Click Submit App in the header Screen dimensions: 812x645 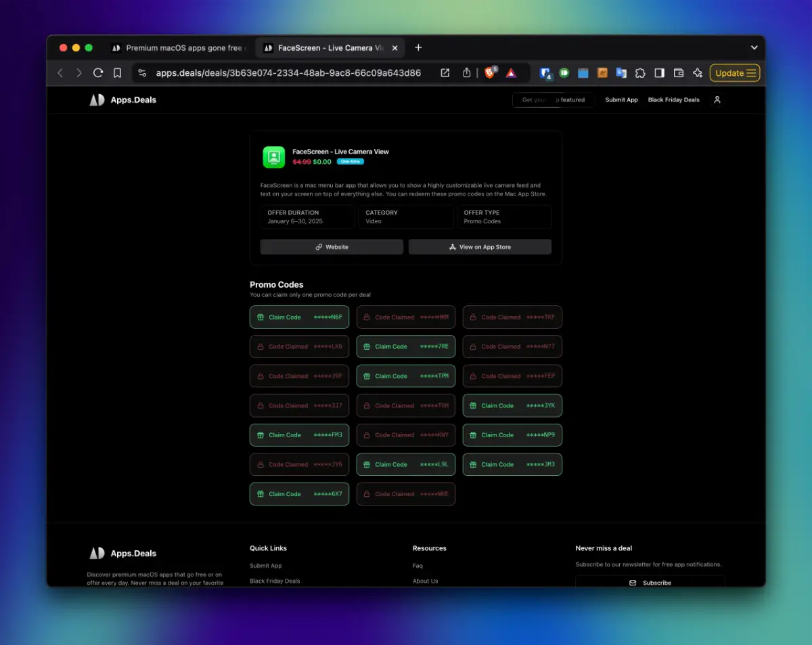coord(621,100)
